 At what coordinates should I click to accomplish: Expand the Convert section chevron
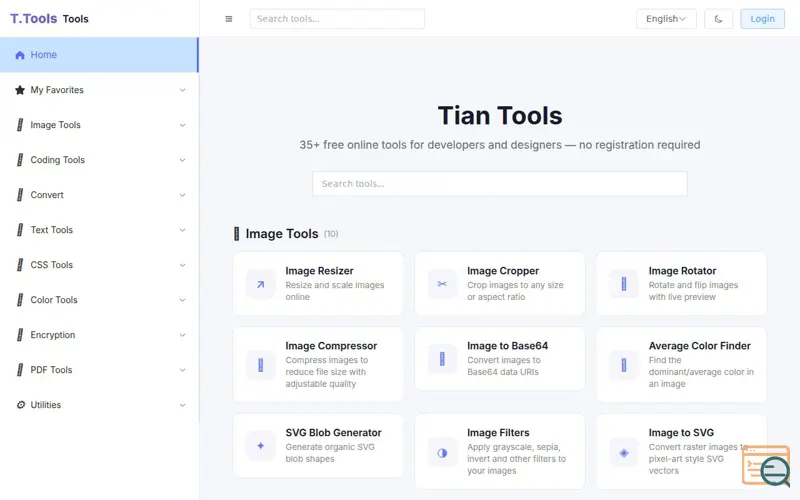point(182,195)
